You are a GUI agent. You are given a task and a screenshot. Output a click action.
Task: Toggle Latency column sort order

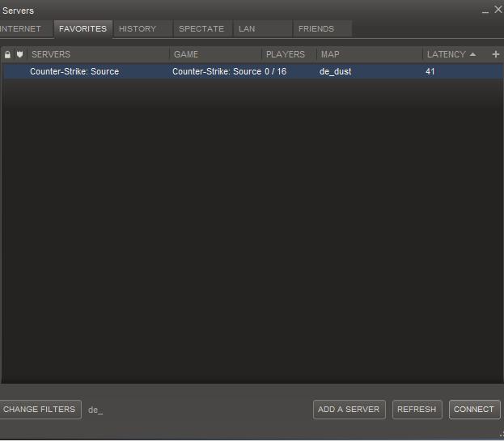pos(455,54)
